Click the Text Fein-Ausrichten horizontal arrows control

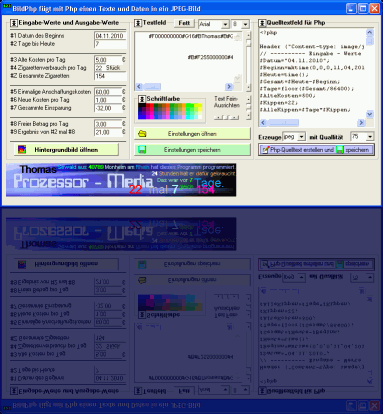coord(227,117)
